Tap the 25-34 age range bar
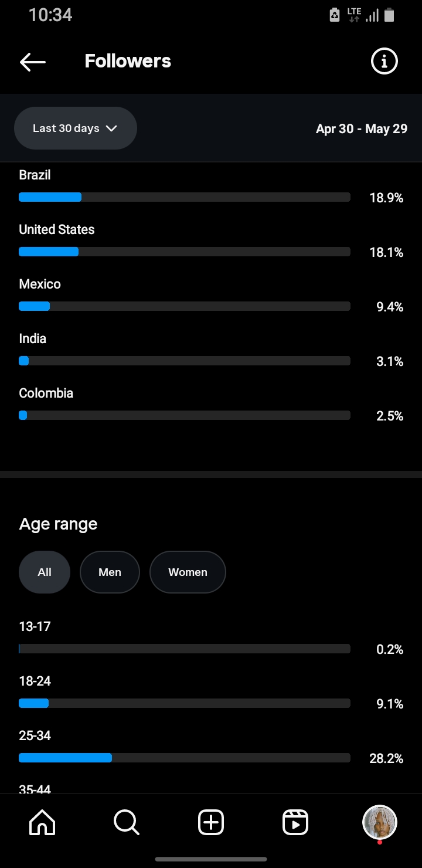This screenshot has width=422, height=868. pyautogui.click(x=185, y=758)
